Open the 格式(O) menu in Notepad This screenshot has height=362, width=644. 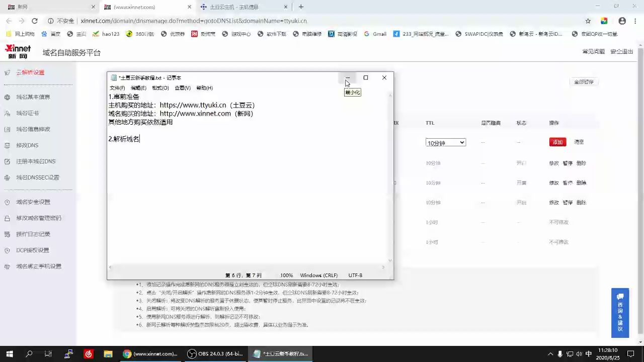tap(160, 88)
